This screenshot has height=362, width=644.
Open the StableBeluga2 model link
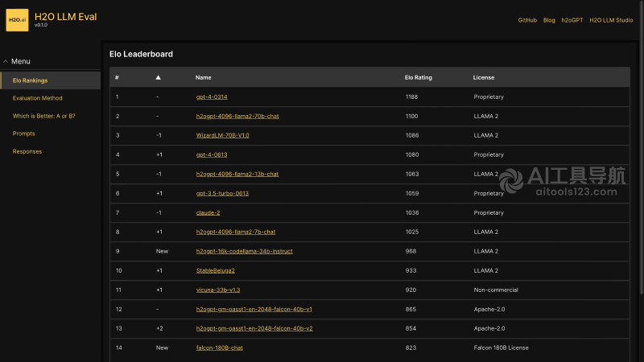[215, 270]
